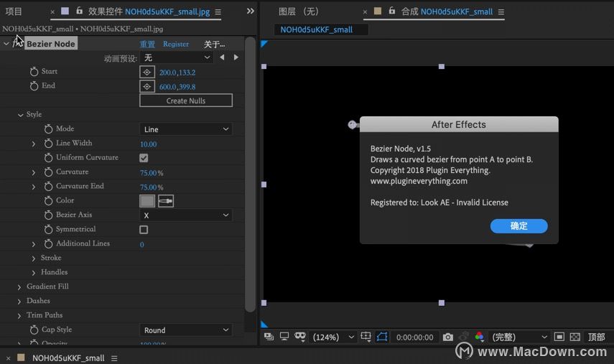Toggle transparency grid icon
Viewport: 614px width, 364px height.
(x=575, y=337)
